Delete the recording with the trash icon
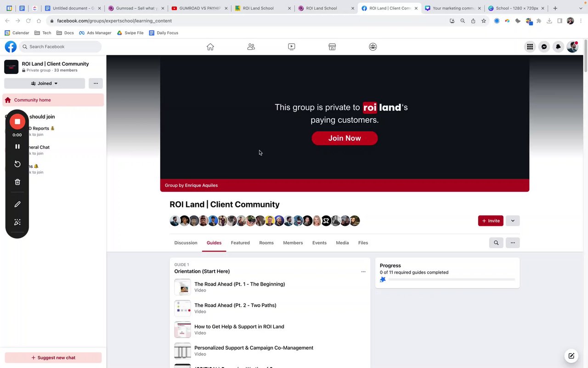588x368 pixels. pyautogui.click(x=17, y=182)
